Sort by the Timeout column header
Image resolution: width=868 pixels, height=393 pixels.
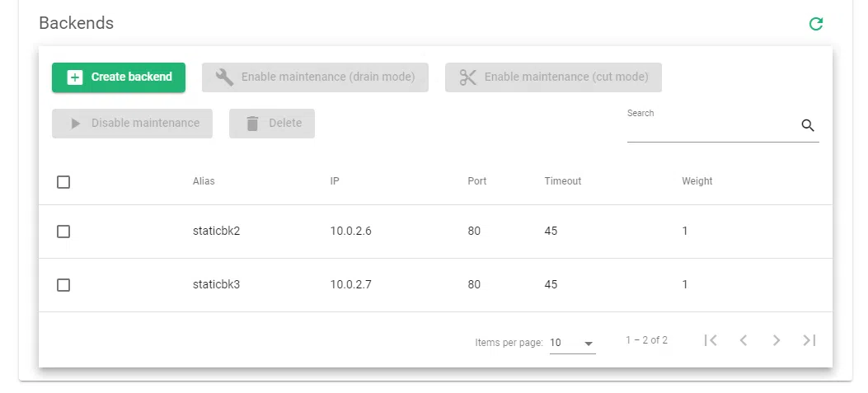click(562, 181)
